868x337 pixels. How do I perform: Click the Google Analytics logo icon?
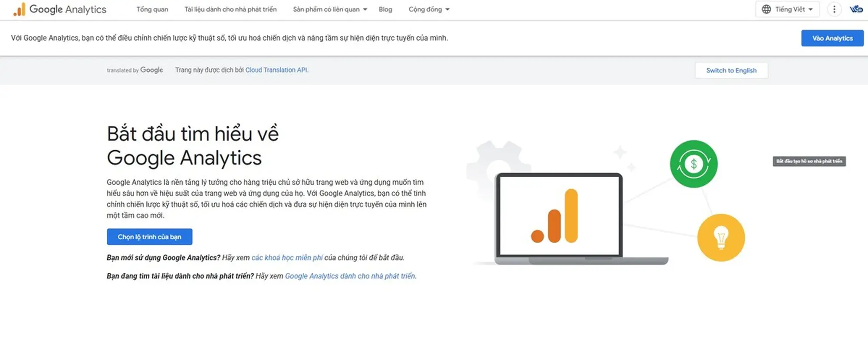(19, 10)
